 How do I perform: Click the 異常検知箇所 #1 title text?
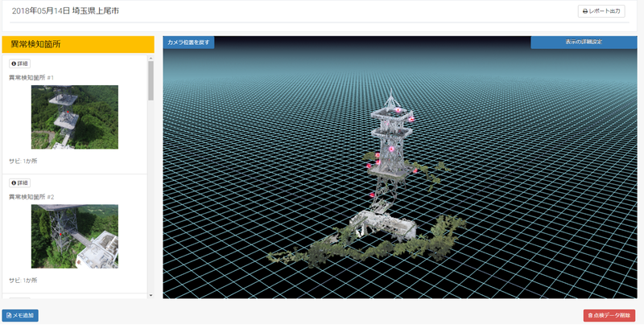point(31,77)
